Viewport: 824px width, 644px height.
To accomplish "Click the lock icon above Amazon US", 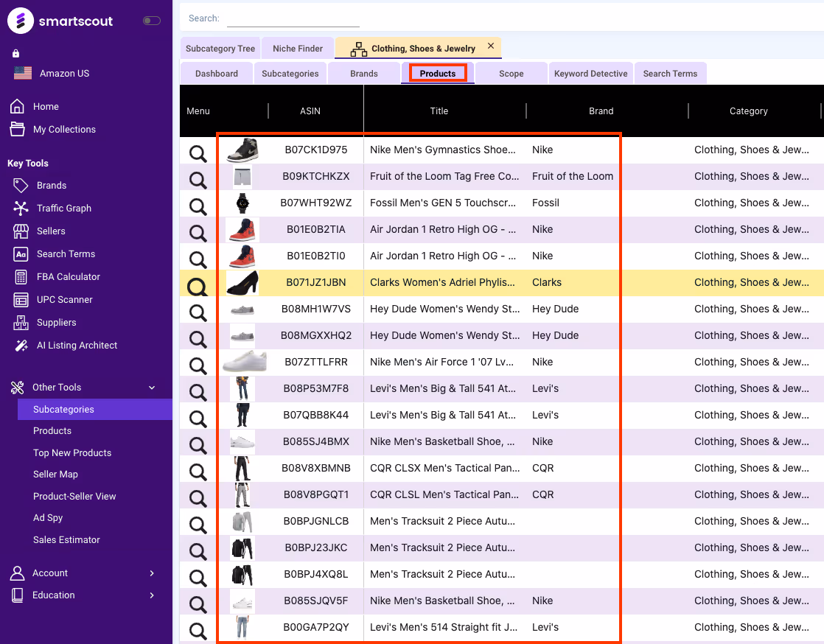I will click(x=15, y=53).
